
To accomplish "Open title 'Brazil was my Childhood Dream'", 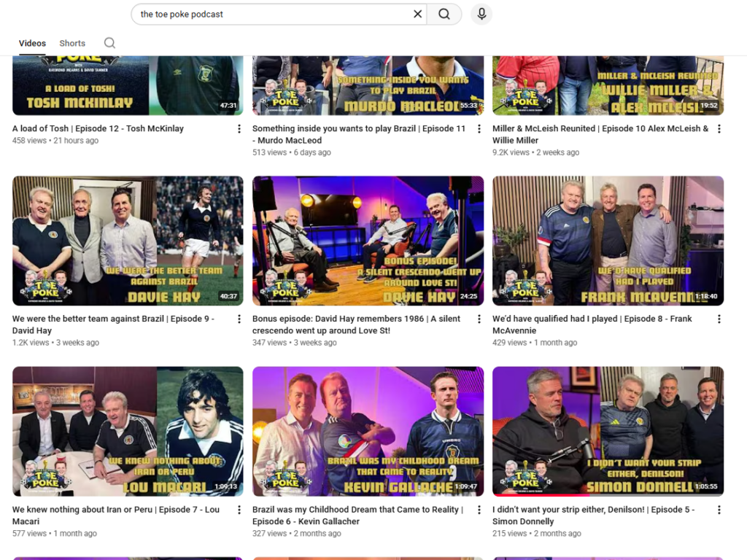I will [x=357, y=516].
